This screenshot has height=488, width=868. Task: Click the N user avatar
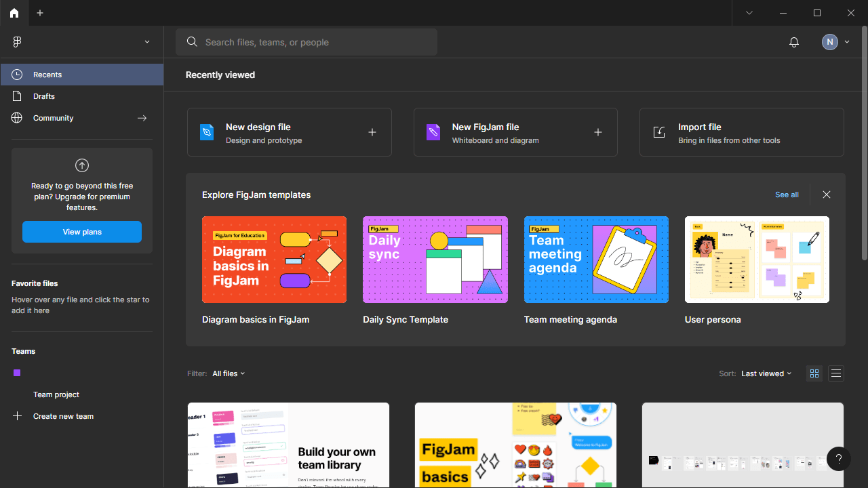[x=830, y=42]
